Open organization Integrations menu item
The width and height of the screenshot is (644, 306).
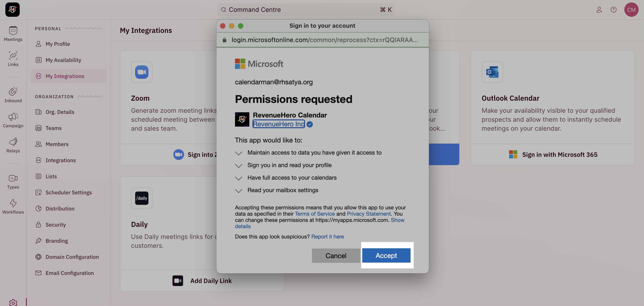68,160
